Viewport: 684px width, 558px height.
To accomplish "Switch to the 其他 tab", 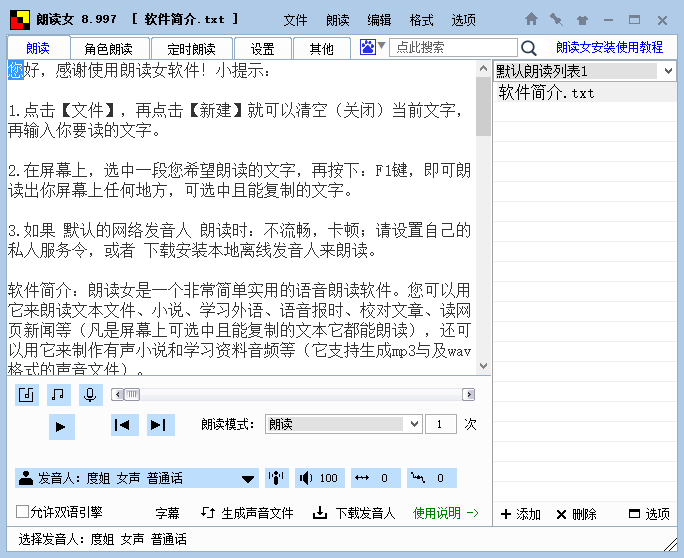I will pos(321,48).
